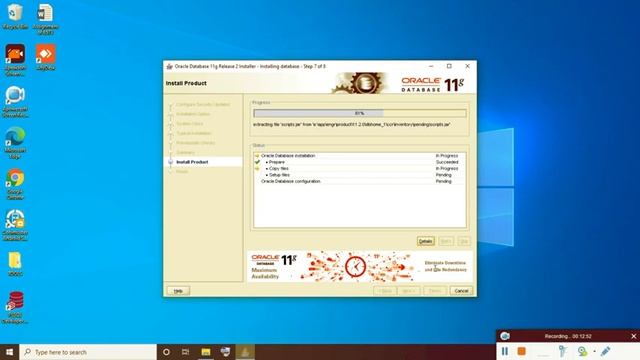Pause the screen recording
The width and height of the screenshot is (640, 360).
(x=505, y=351)
